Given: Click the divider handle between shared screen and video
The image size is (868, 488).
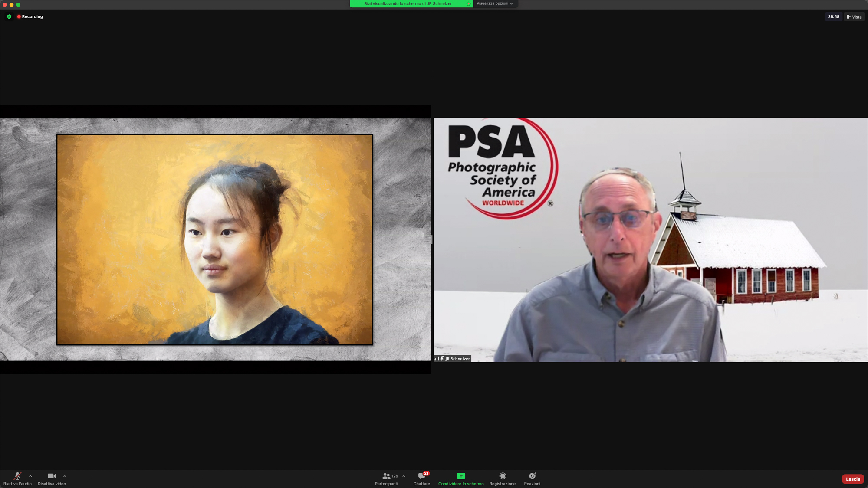Looking at the screenshot, I should click(432, 239).
